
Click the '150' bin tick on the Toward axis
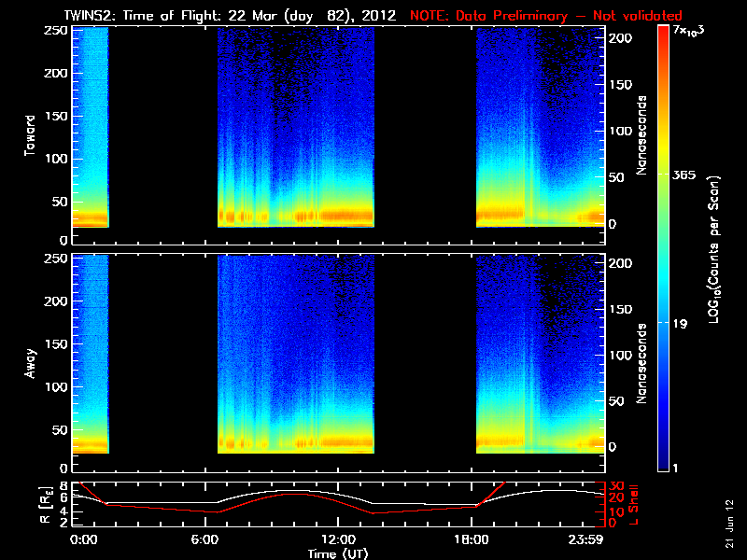point(56,116)
